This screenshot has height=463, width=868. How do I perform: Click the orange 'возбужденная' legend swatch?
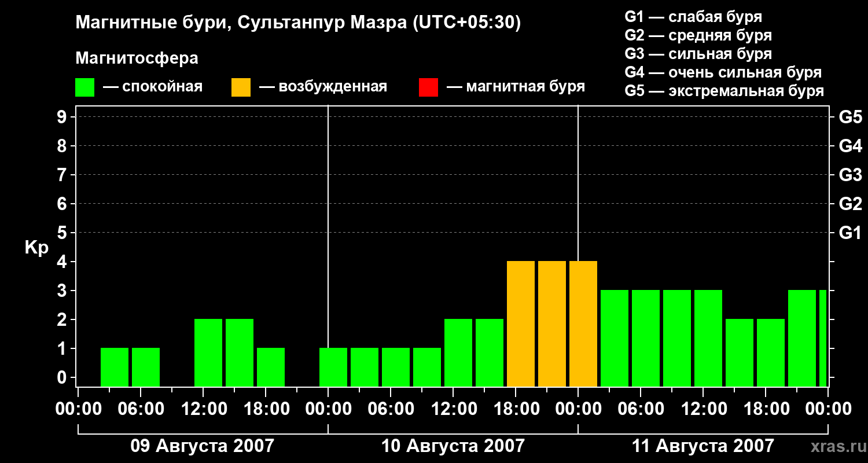pos(241,87)
